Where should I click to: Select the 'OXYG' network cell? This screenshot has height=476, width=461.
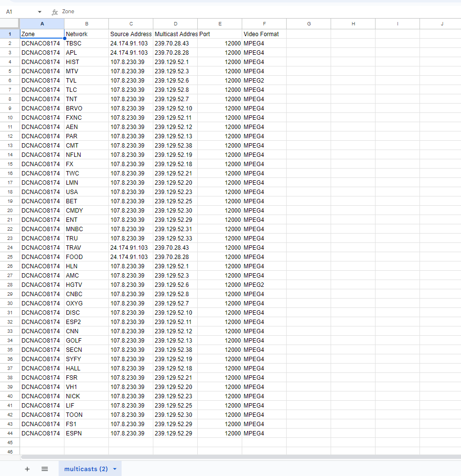point(86,303)
